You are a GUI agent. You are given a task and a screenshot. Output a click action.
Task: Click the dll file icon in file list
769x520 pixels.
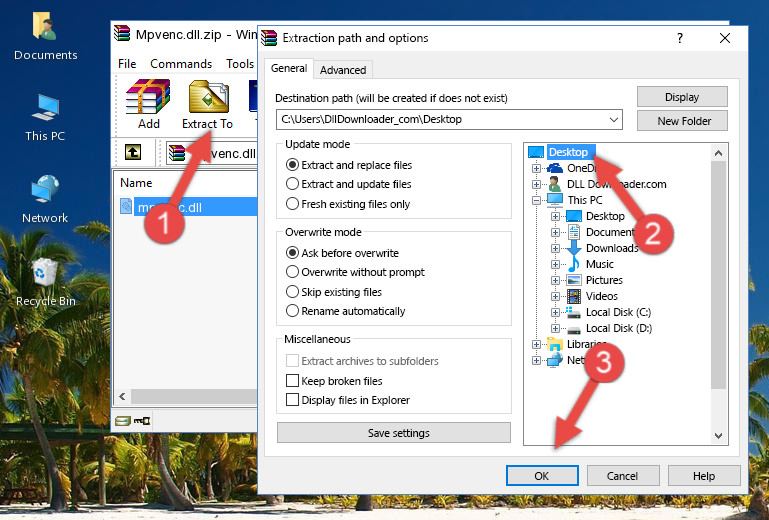click(x=126, y=207)
